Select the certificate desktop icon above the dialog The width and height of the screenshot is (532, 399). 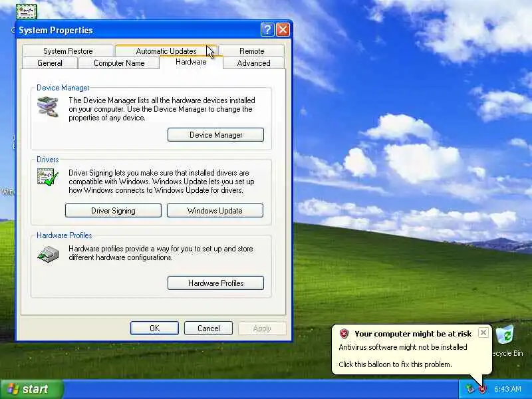(x=26, y=11)
